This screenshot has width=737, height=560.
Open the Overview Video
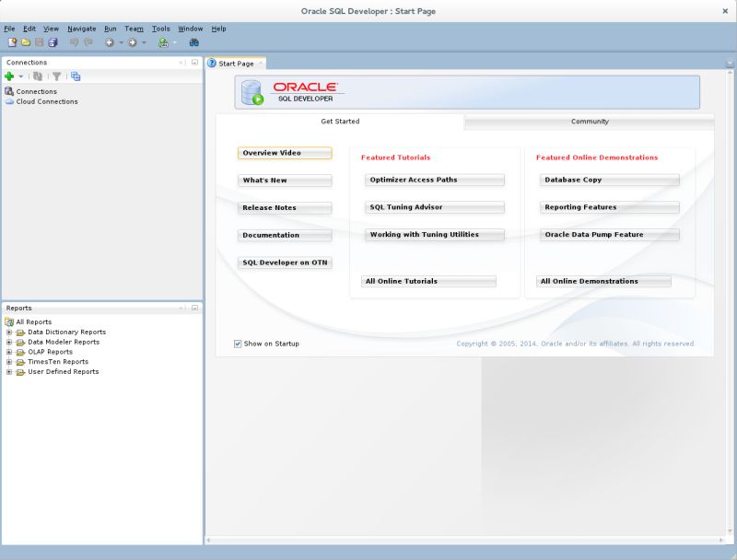282,153
